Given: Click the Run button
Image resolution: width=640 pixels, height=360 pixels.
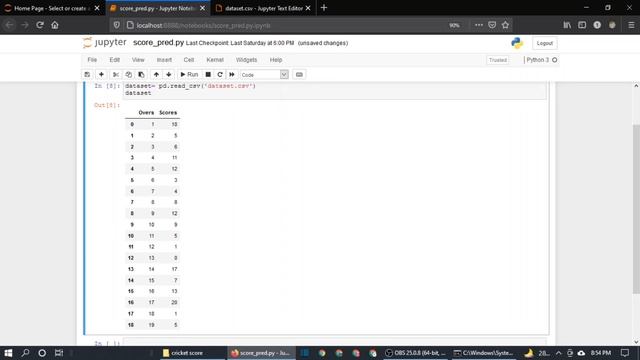Looking at the screenshot, I should [x=189, y=75].
